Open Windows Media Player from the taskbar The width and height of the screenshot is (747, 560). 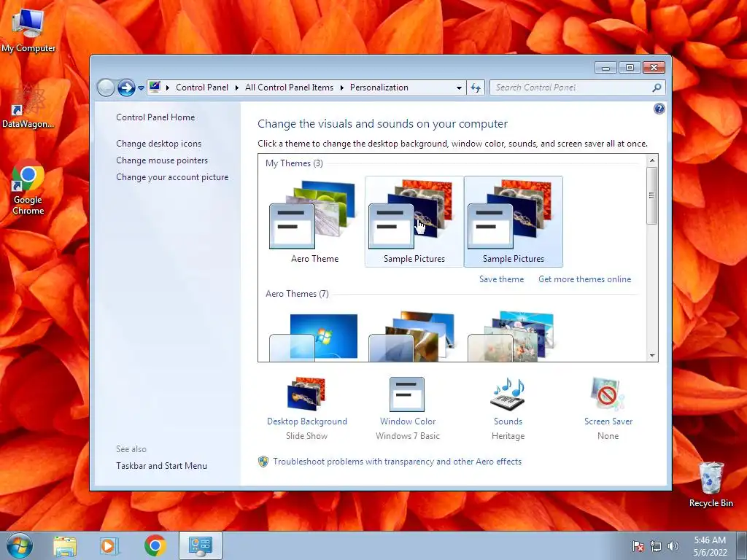[x=109, y=546]
